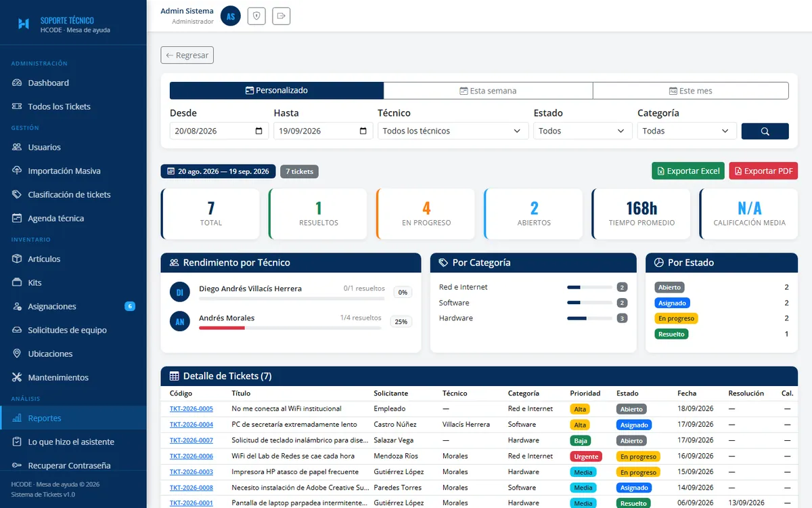812x508 pixels.
Task: Open ticket link TKT-2026-0004
Action: pos(191,425)
